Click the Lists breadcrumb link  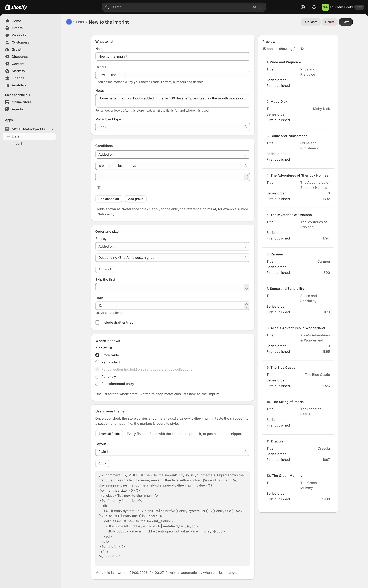pos(80,22)
